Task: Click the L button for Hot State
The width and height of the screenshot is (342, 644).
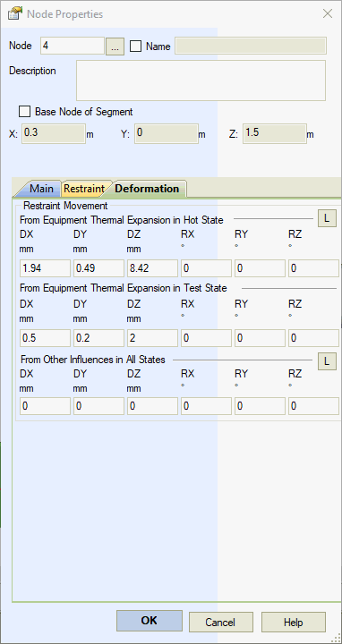Action: coord(327,218)
